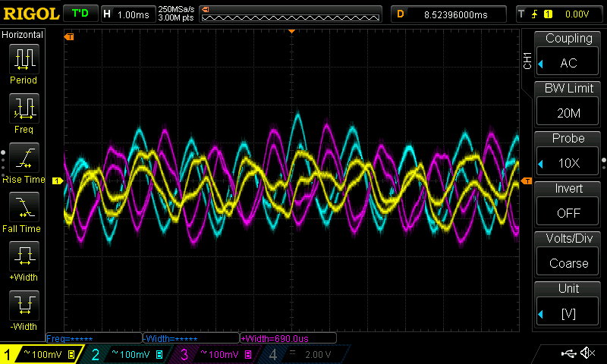
Task: Click the Probe left arrow
Action: coord(541,164)
